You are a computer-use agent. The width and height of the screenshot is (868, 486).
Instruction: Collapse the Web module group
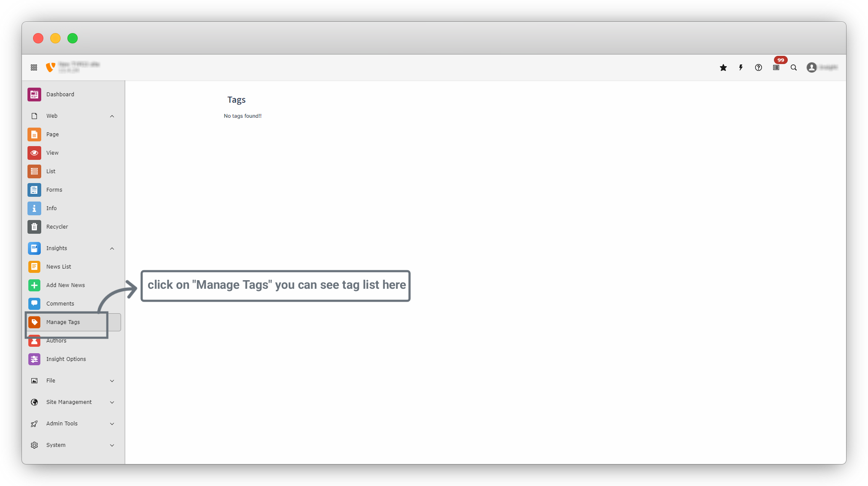[112, 116]
